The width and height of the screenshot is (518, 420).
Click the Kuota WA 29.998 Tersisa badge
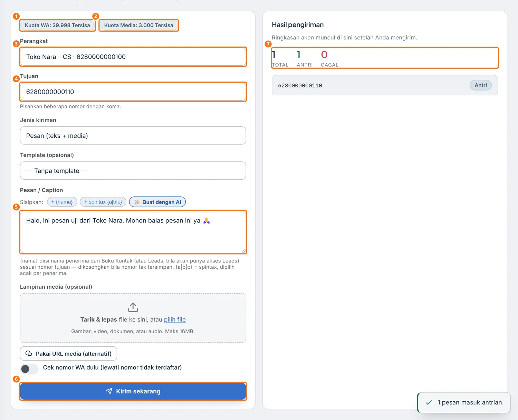(x=57, y=25)
